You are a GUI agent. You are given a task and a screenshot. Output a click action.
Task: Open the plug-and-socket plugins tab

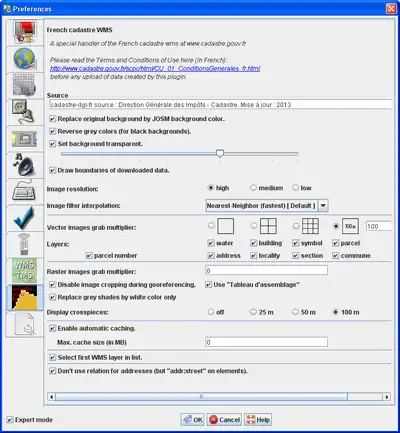point(24,112)
